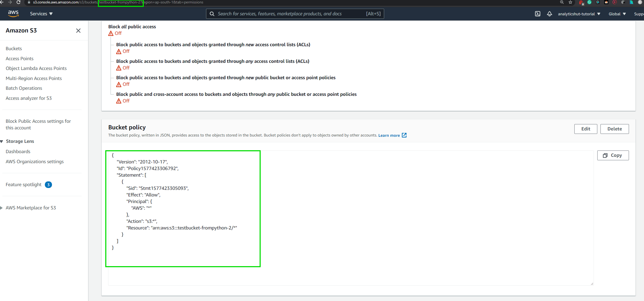
Task: Open the Services menu
Action: 41,13
